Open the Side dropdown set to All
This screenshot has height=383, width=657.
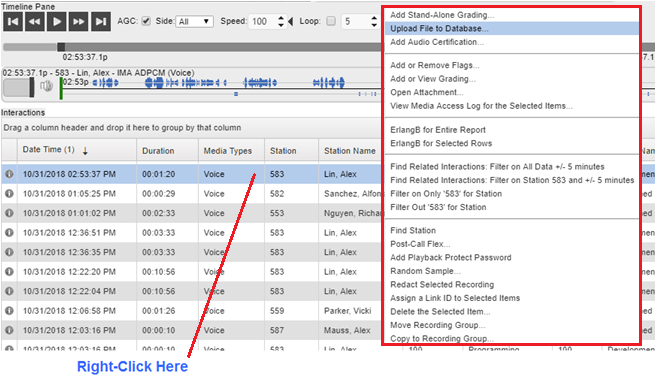[x=194, y=21]
